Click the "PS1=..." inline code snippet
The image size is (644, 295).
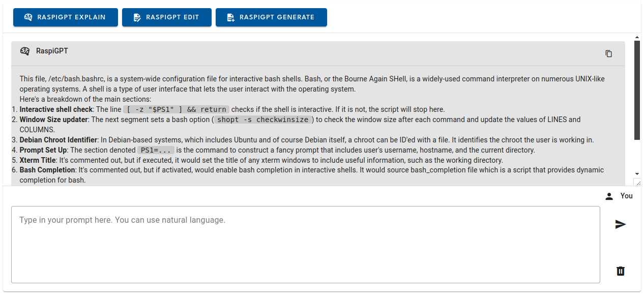coord(156,151)
